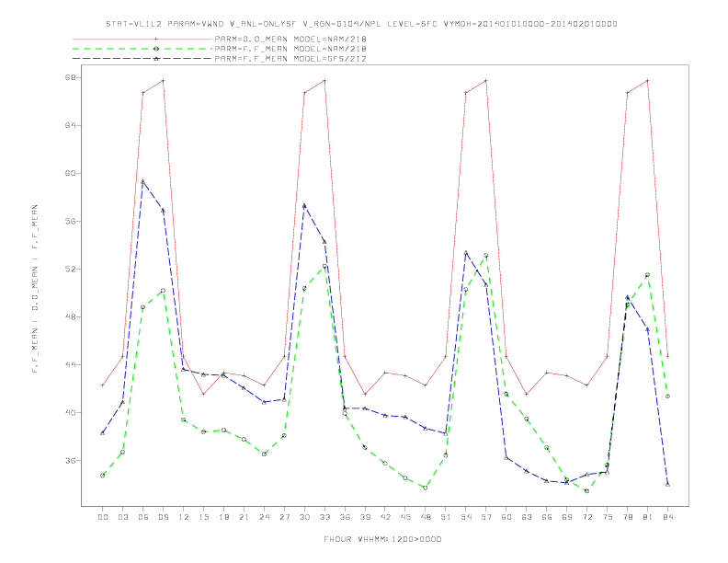Image resolution: width=728 pixels, height=563 pixels.
Task: Select blue legend entry PARM=F.F_MEAN MODEL=GFS/212
Action: click(x=290, y=59)
